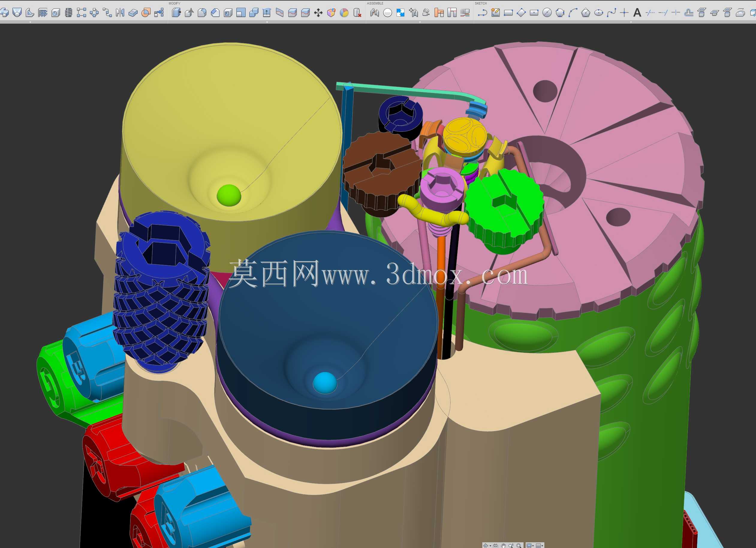Select the Joint Origin tool
The height and width of the screenshot is (548, 756).
388,13
